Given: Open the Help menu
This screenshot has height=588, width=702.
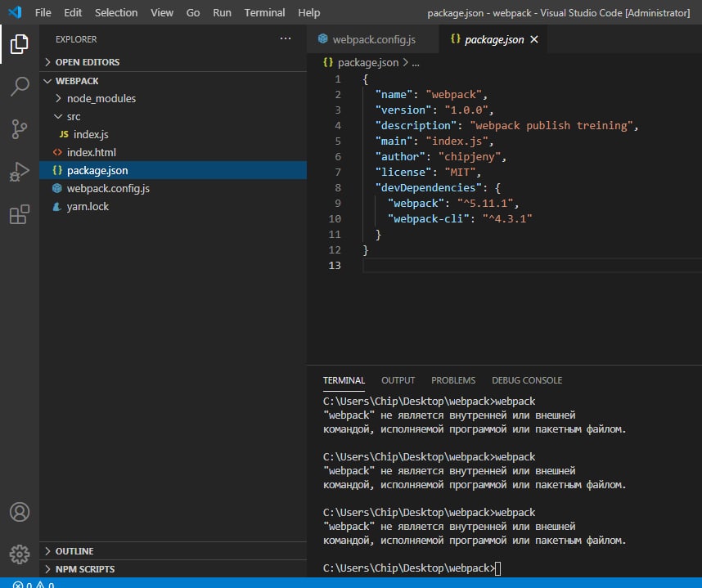Looking at the screenshot, I should tap(309, 12).
